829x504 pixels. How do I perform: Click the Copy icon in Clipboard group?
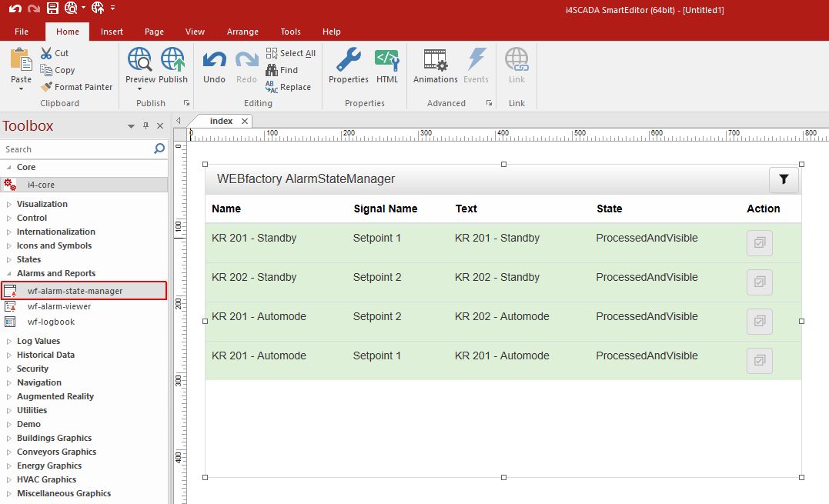[46, 70]
